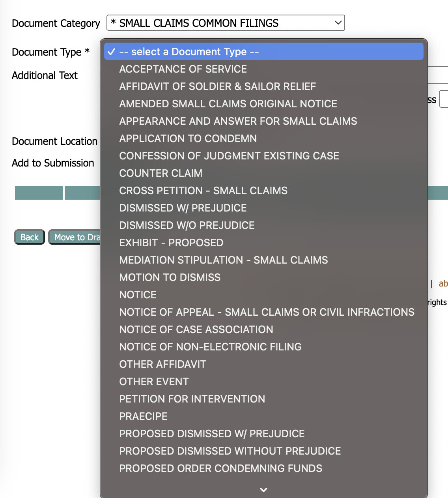Choose ACCEPTANCE OF SERVICE document type
Screen dimensions: 448x498
click(x=183, y=69)
